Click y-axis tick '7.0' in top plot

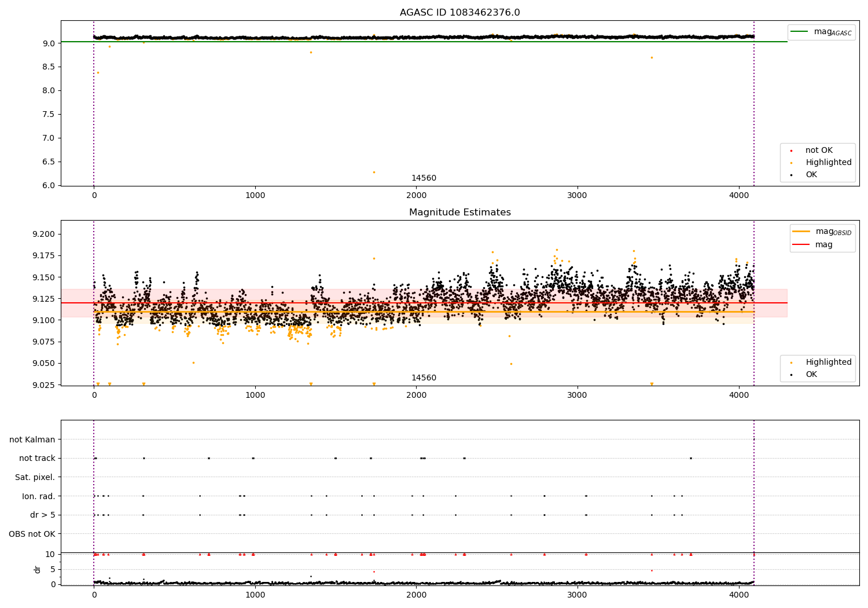point(48,138)
